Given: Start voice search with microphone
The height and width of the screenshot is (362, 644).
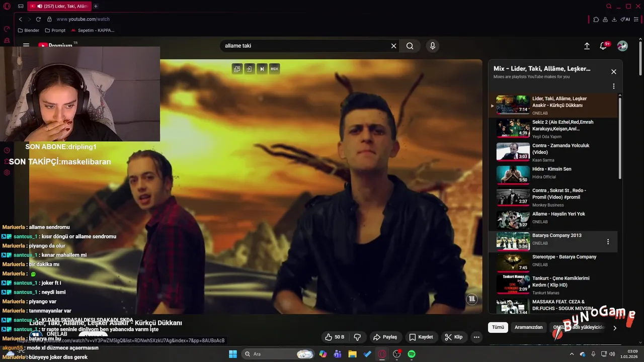Looking at the screenshot, I should pyautogui.click(x=432, y=46).
